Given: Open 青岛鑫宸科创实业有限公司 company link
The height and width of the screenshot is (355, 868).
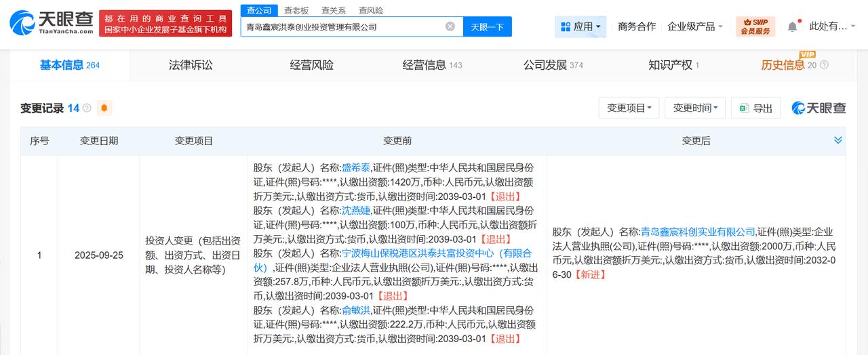Looking at the screenshot, I should tap(698, 232).
